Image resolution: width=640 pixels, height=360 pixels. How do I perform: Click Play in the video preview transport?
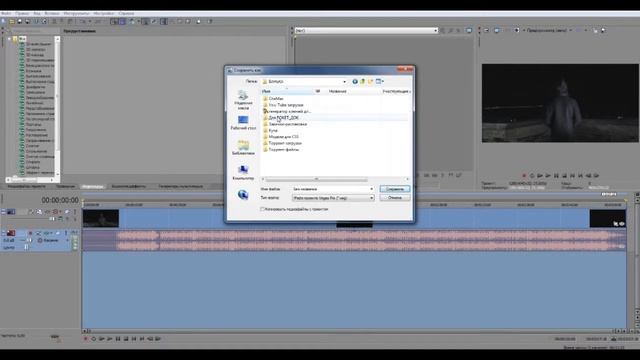tap(548, 176)
